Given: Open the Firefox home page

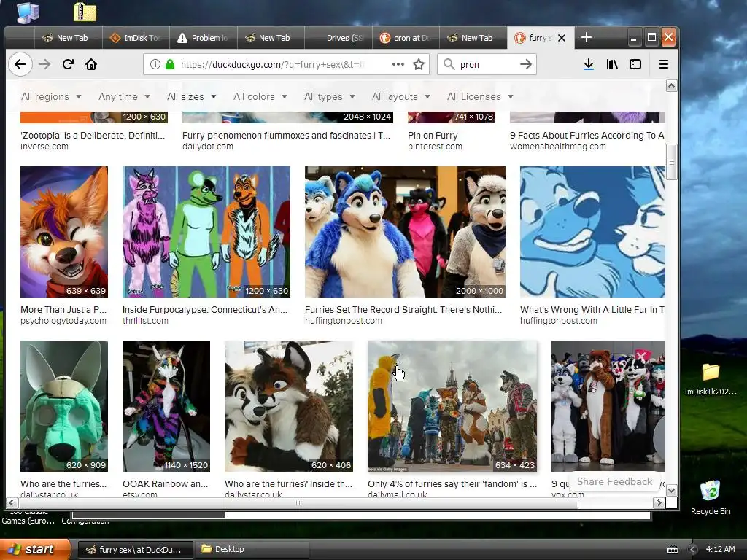Looking at the screenshot, I should point(91,64).
